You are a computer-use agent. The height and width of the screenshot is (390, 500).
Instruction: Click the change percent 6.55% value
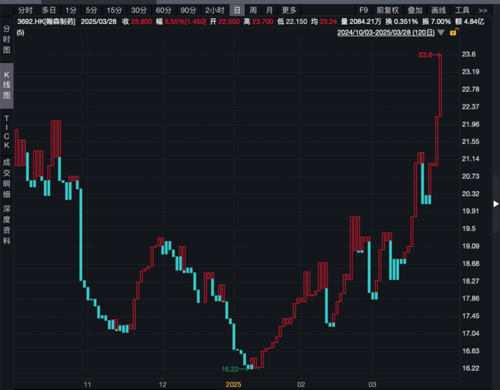tap(185, 22)
